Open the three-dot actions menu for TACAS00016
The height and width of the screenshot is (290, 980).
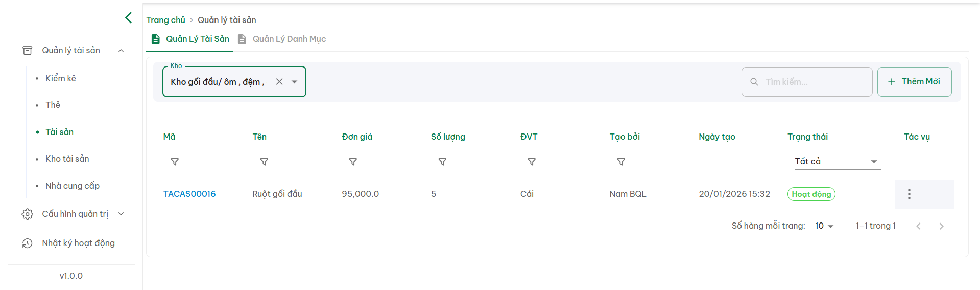coord(909,194)
